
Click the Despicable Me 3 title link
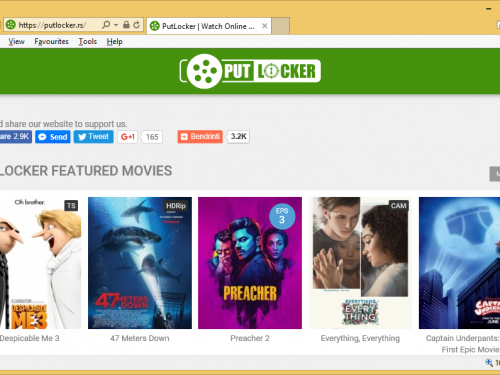click(29, 338)
